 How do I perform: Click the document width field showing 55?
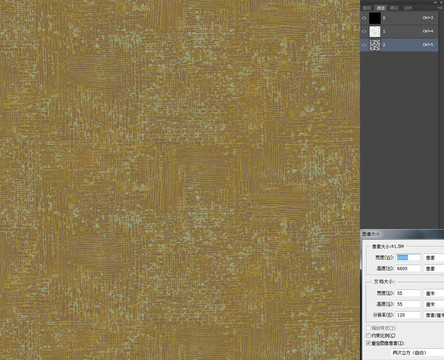pyautogui.click(x=408, y=293)
